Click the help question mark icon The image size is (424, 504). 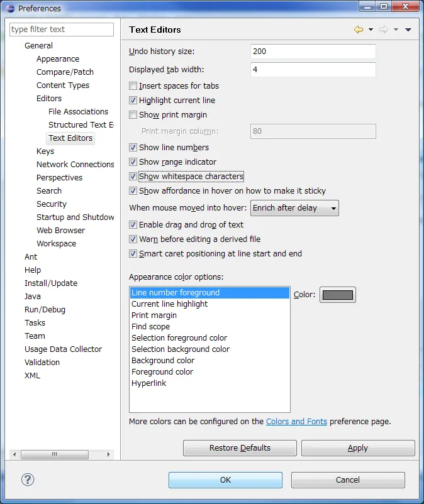tap(28, 479)
